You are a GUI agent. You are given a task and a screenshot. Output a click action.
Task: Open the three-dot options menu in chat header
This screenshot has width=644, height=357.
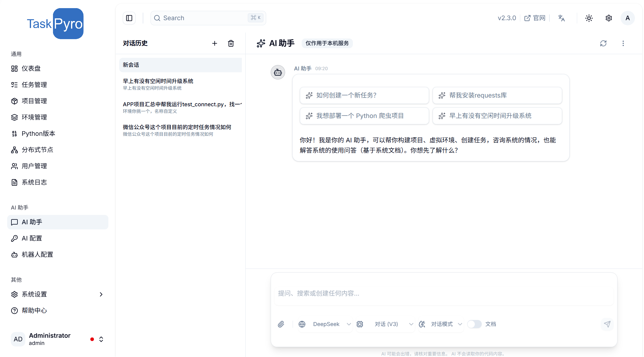pos(623,43)
